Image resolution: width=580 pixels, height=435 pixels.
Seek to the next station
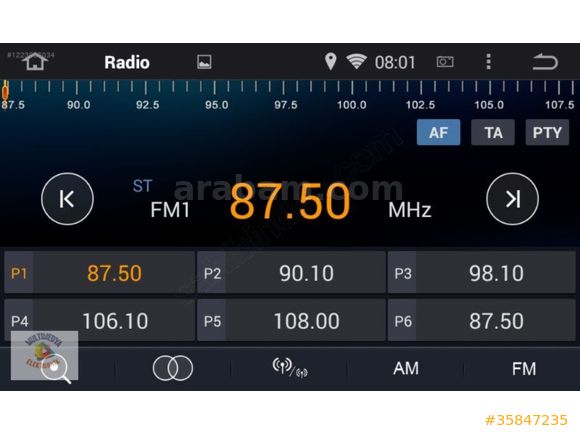512,199
